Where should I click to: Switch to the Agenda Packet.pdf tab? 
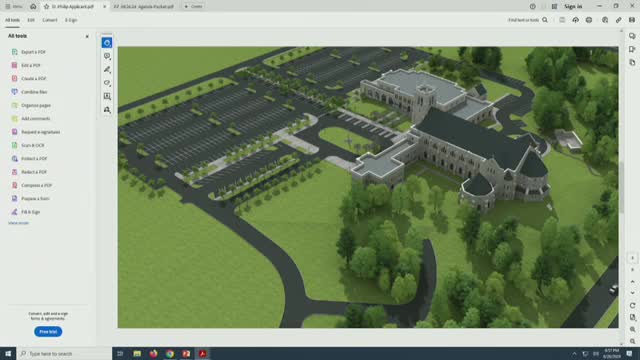[143, 7]
